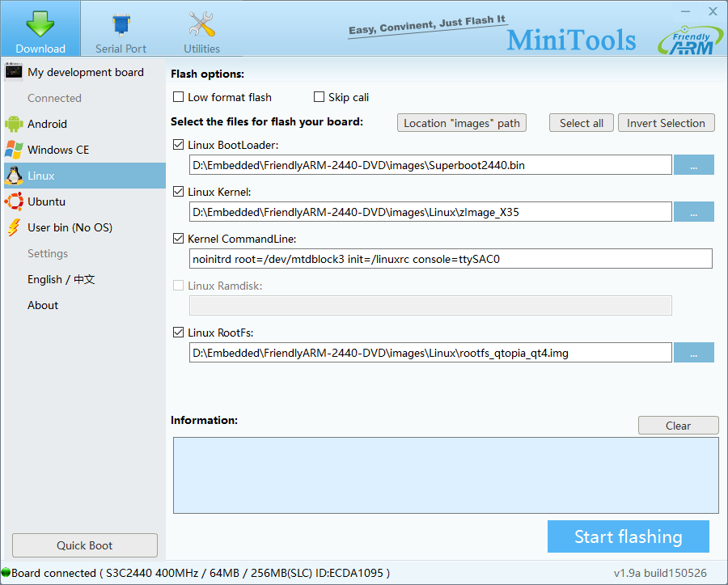
Task: Minimize the MiniTools window
Action: click(685, 11)
